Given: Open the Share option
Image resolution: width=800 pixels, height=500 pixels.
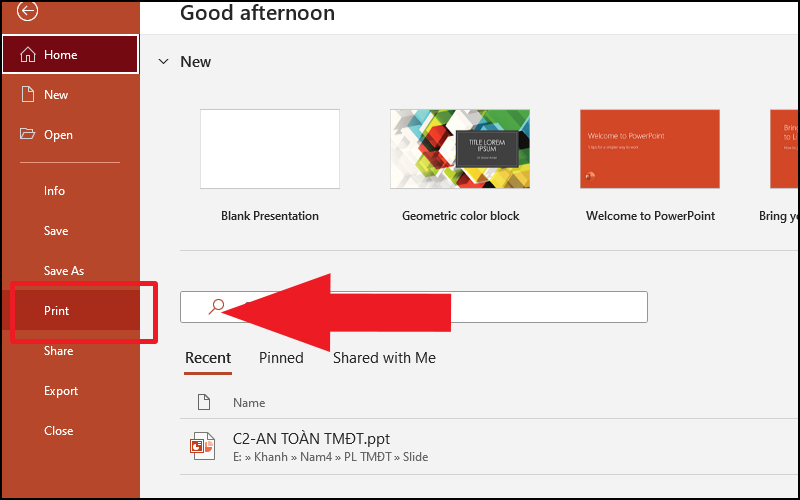Looking at the screenshot, I should pyautogui.click(x=70, y=351).
